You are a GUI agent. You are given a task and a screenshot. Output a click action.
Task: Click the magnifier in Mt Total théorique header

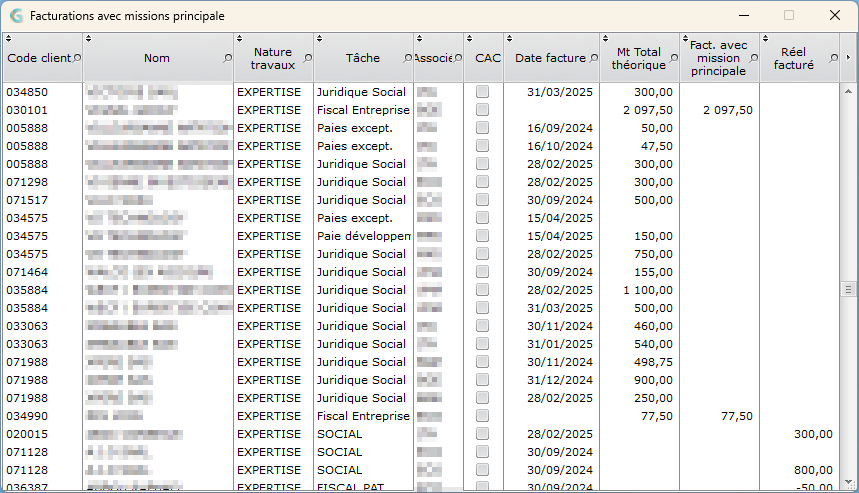(x=674, y=58)
